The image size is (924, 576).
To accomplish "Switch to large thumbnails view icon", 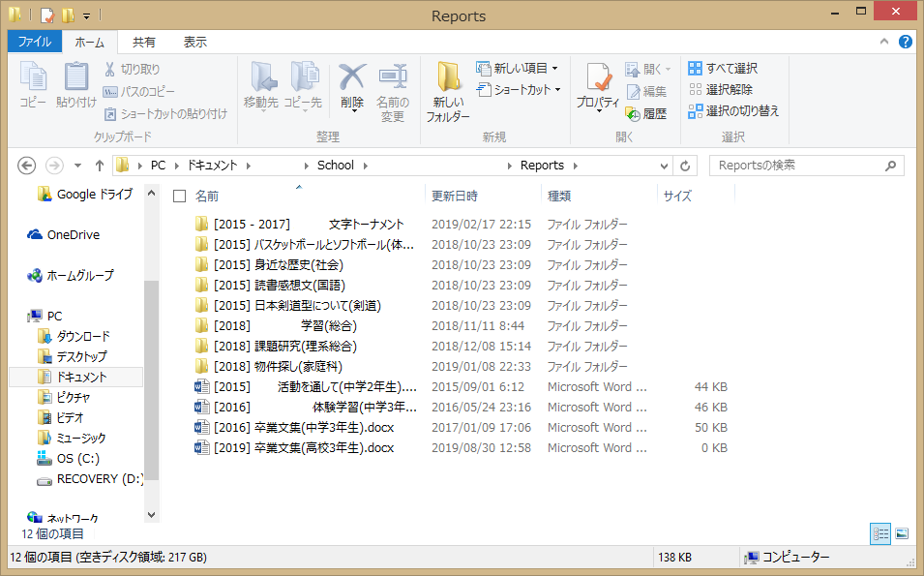I will coord(902,533).
